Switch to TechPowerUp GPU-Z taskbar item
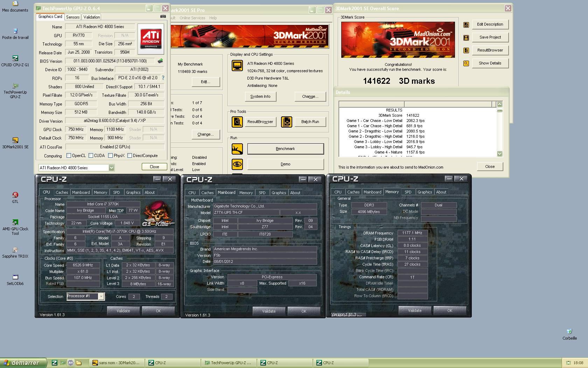 click(x=228, y=363)
